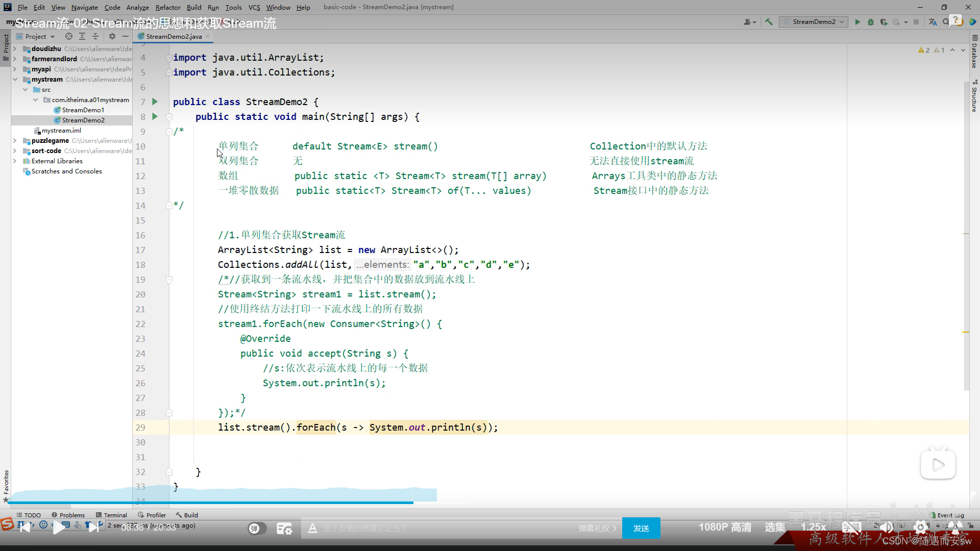Click the video progress bar
The image size is (980, 551).
pyautogui.click(x=306, y=503)
